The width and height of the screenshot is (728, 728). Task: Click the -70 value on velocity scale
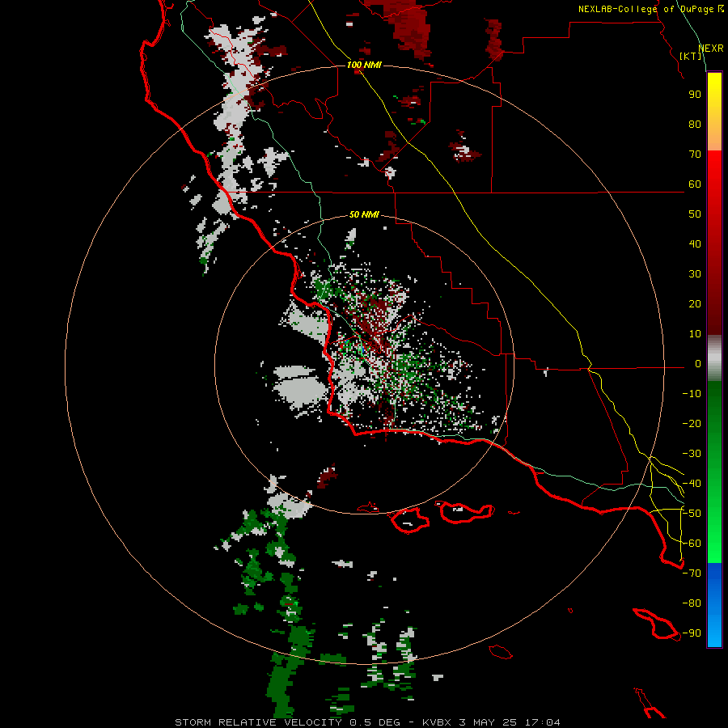(692, 574)
